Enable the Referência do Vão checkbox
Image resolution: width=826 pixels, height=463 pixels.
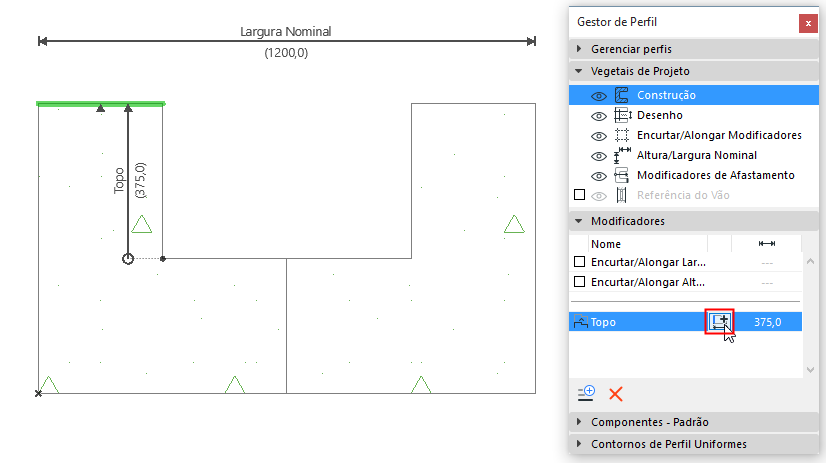pyautogui.click(x=579, y=195)
